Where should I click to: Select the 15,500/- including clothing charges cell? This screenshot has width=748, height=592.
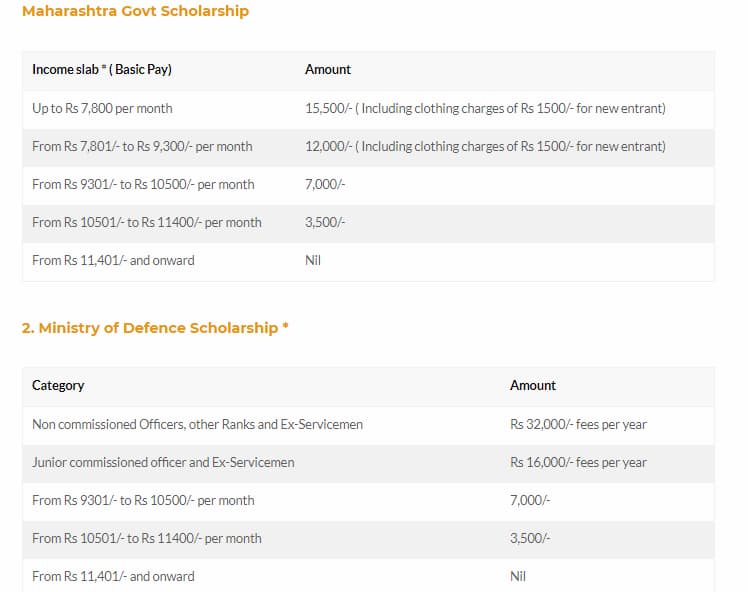[x=485, y=108]
